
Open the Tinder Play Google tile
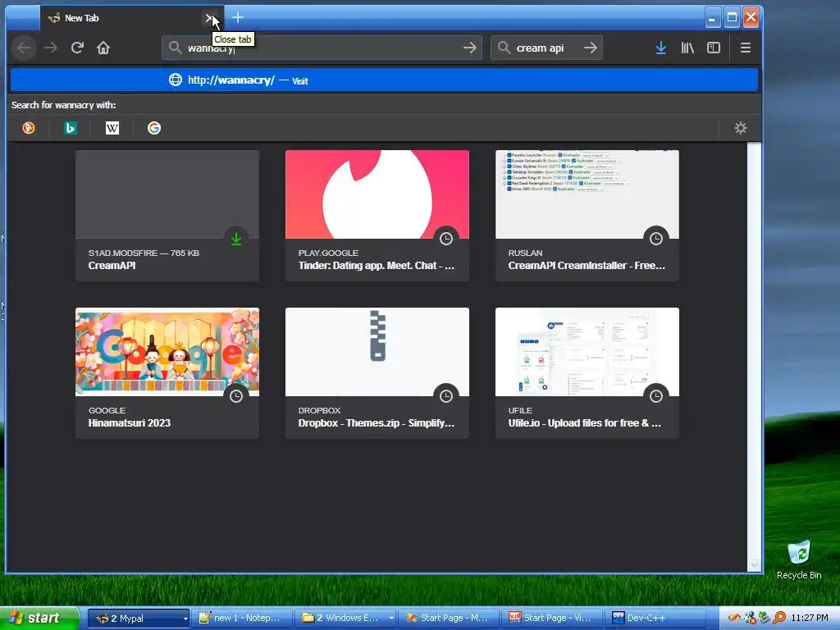(377, 216)
